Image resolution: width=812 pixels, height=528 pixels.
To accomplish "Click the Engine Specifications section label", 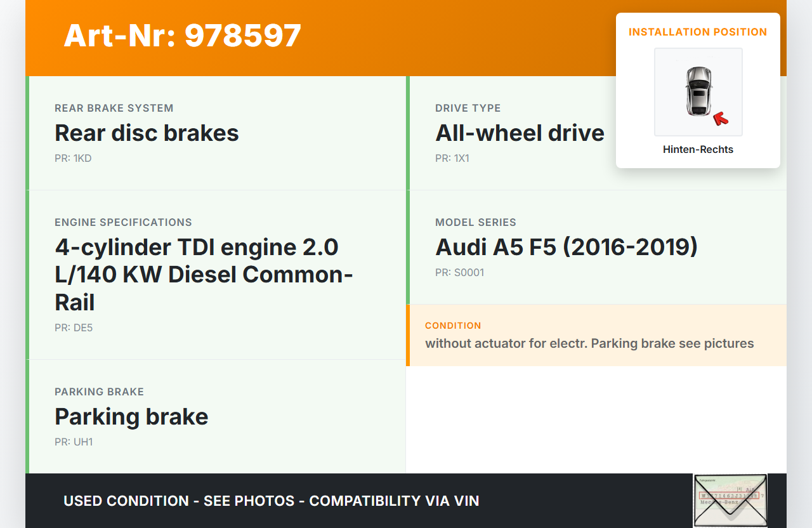I will [123, 223].
